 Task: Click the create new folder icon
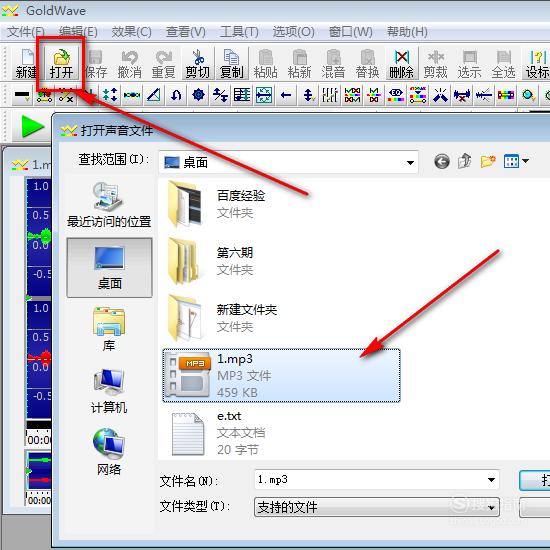pos(488,161)
